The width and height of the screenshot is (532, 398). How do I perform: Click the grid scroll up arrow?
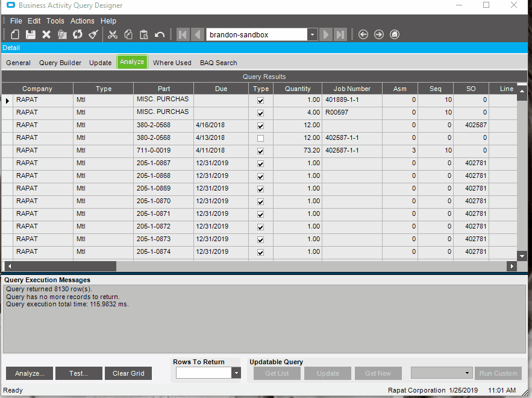click(x=522, y=91)
